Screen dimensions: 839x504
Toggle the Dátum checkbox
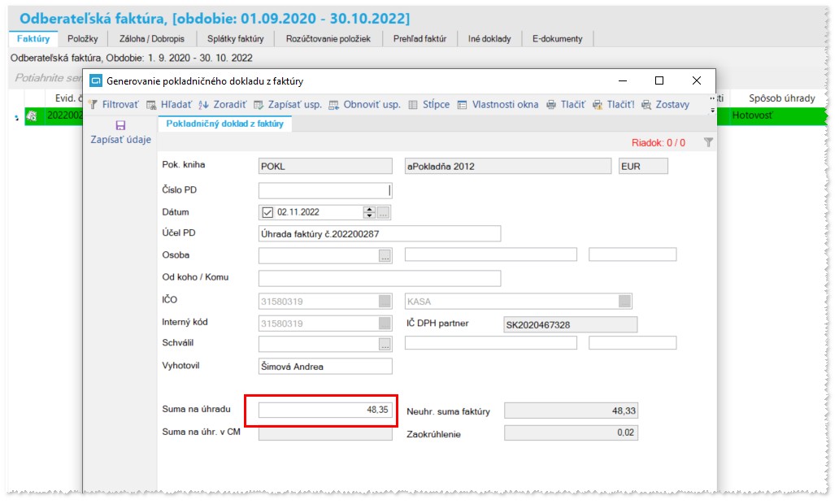pyautogui.click(x=267, y=212)
